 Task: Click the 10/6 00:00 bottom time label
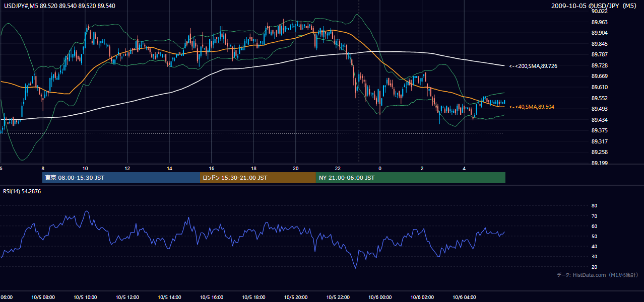point(380,297)
